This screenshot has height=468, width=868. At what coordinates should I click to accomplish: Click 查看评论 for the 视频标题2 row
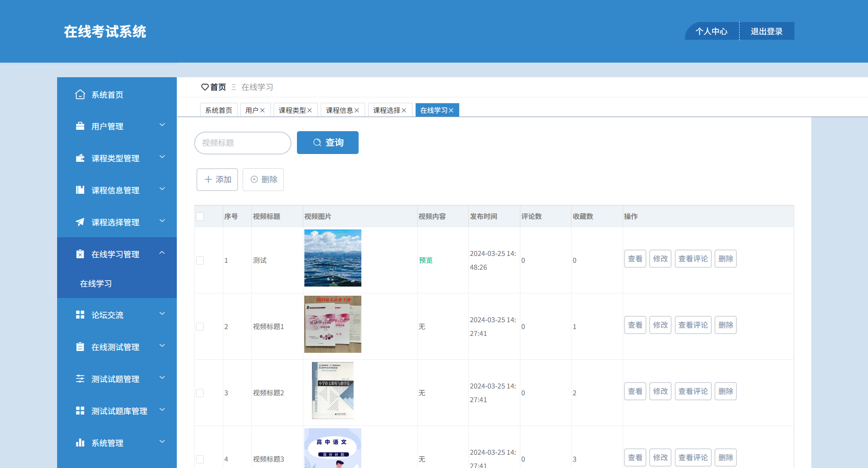pos(693,391)
